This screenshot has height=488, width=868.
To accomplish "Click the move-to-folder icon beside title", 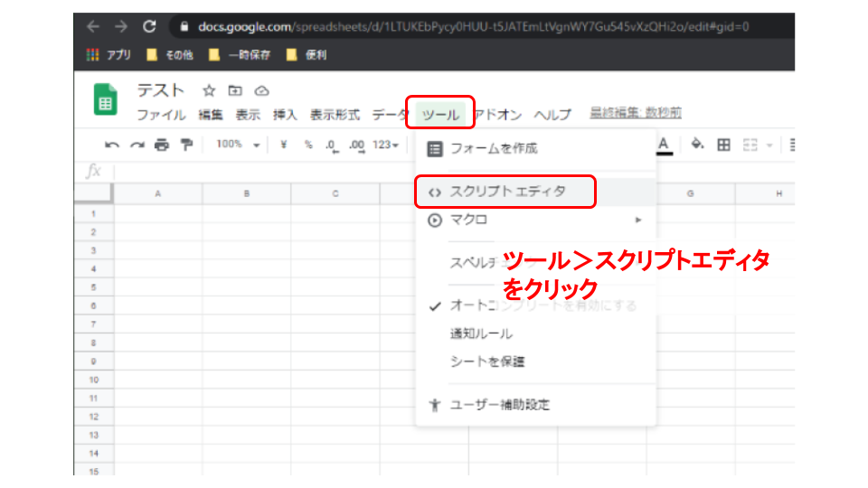I will pos(235,90).
